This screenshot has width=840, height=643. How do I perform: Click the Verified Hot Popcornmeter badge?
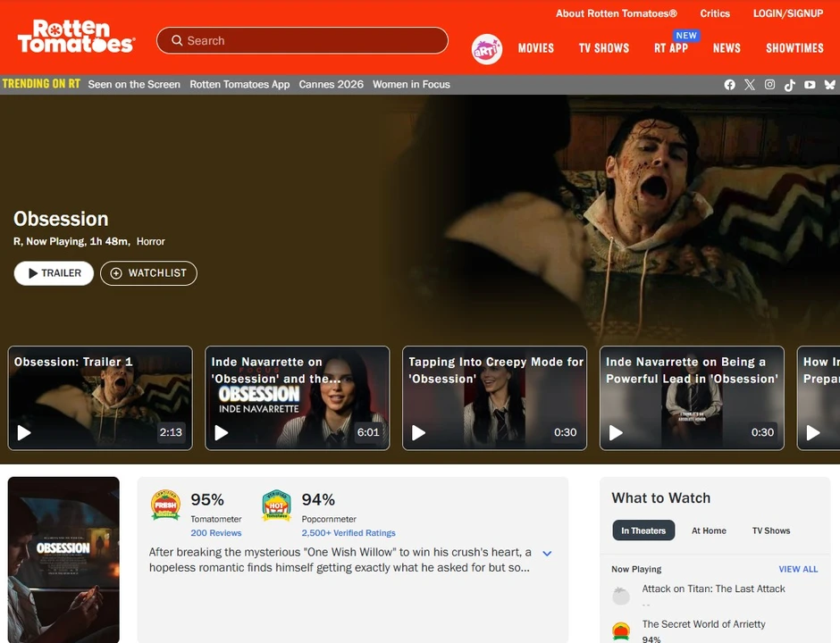276,505
